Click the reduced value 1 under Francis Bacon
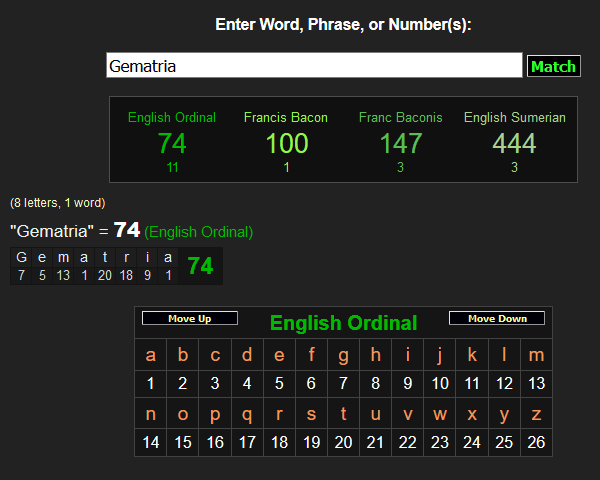The image size is (600, 480). (x=286, y=167)
